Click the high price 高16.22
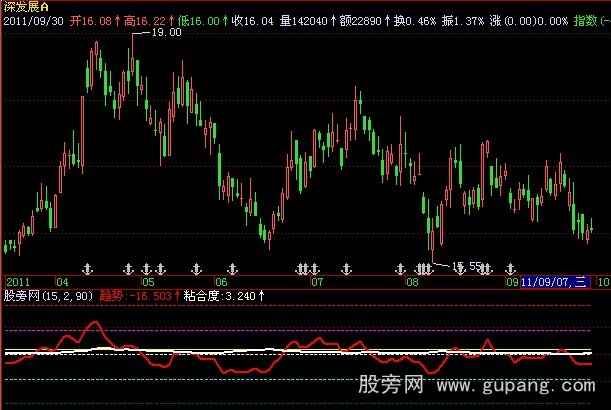611x410 pixels. 145,21
